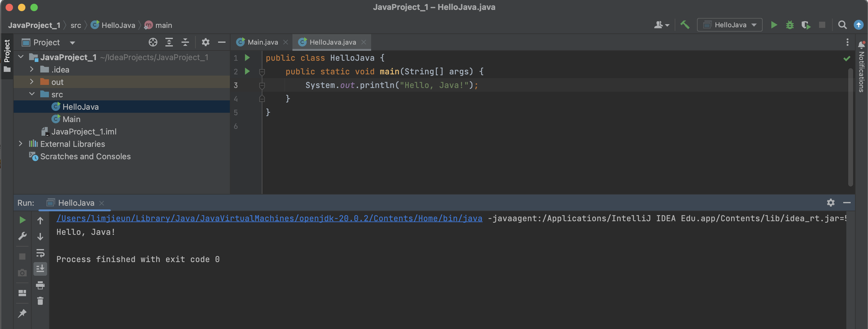Open the Project view selector dropdown
868x329 pixels.
point(72,42)
